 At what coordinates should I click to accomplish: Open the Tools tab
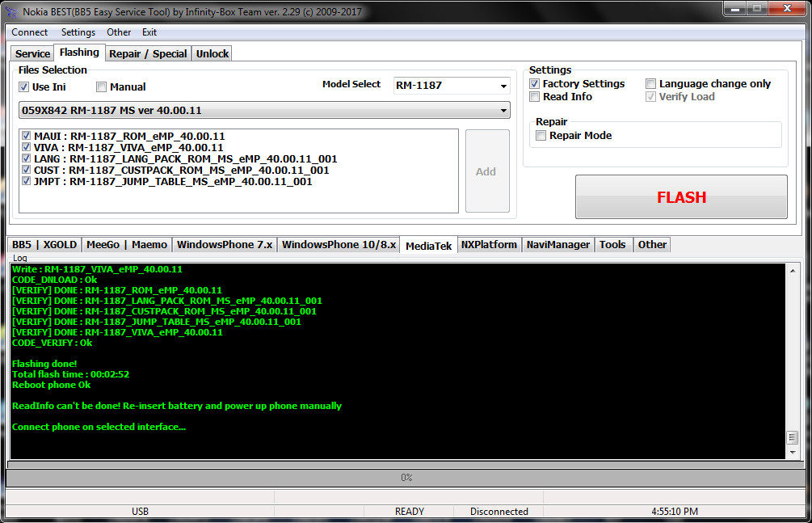coord(612,245)
